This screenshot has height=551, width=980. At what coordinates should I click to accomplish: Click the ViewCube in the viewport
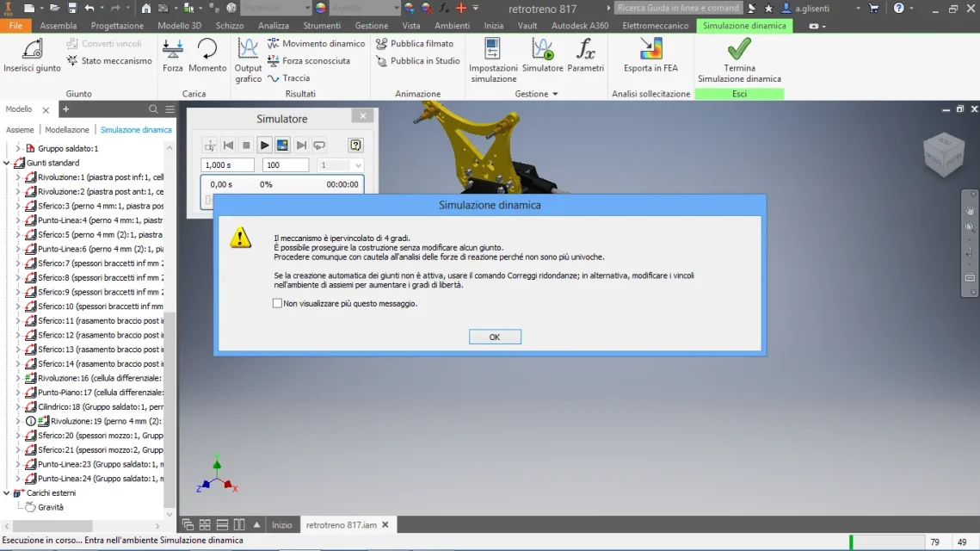(944, 154)
